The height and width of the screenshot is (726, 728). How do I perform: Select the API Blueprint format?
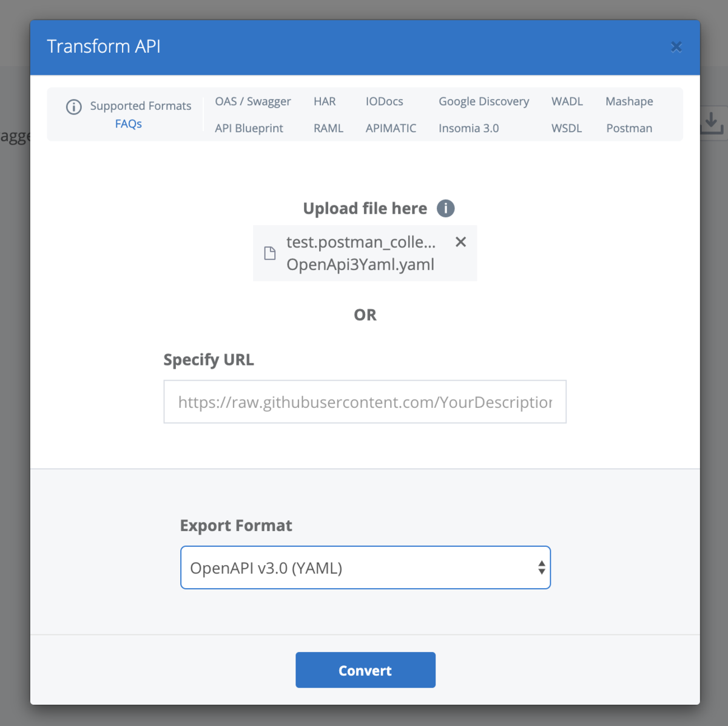(249, 128)
